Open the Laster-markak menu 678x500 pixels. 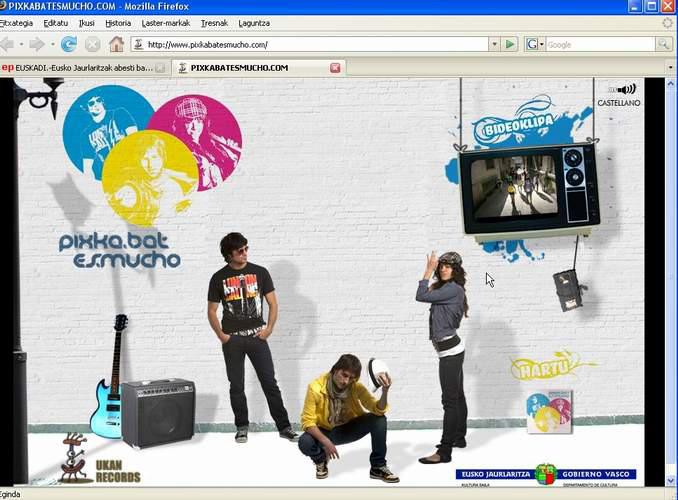(166, 23)
